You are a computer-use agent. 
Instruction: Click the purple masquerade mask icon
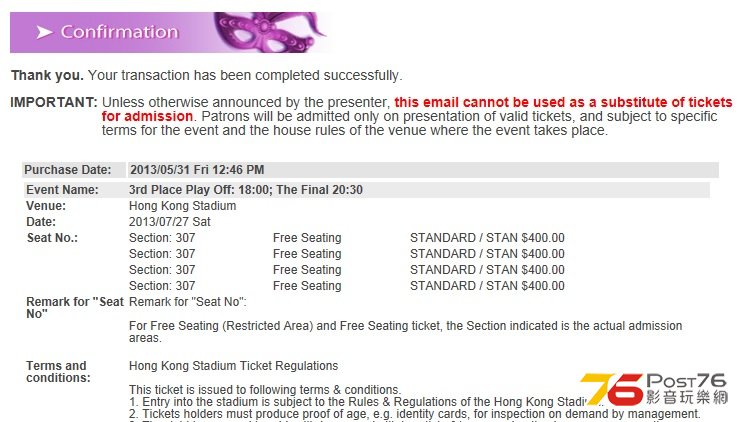point(269,31)
